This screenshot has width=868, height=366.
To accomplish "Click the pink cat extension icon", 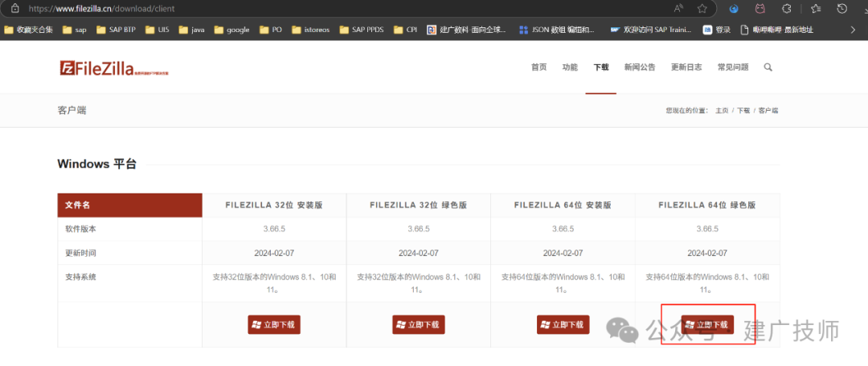I will 760,9.
